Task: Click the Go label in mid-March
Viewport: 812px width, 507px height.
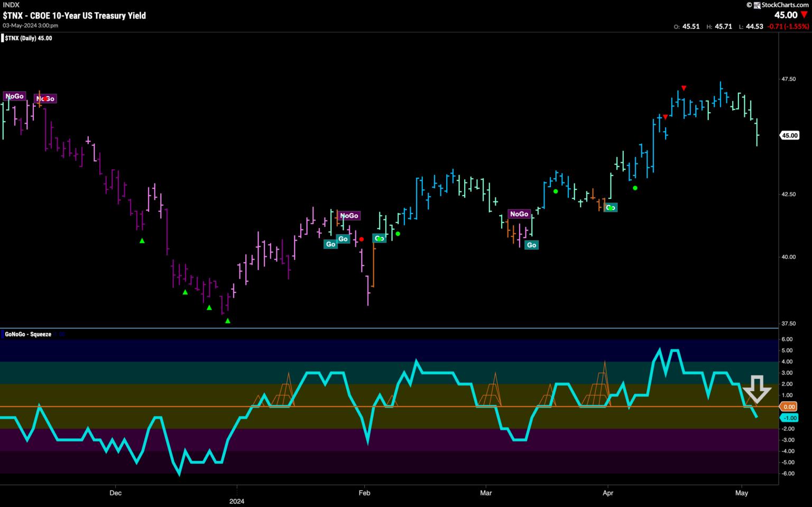Action: (x=531, y=245)
